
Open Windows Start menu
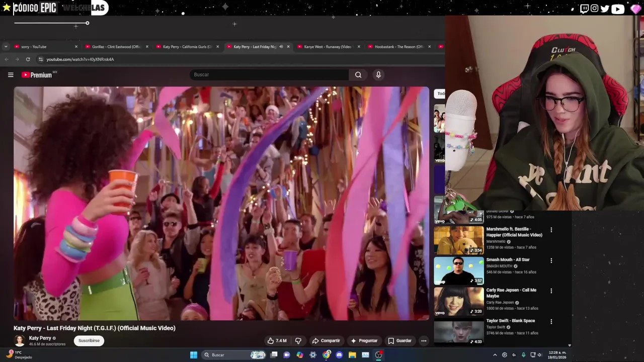tap(194, 355)
